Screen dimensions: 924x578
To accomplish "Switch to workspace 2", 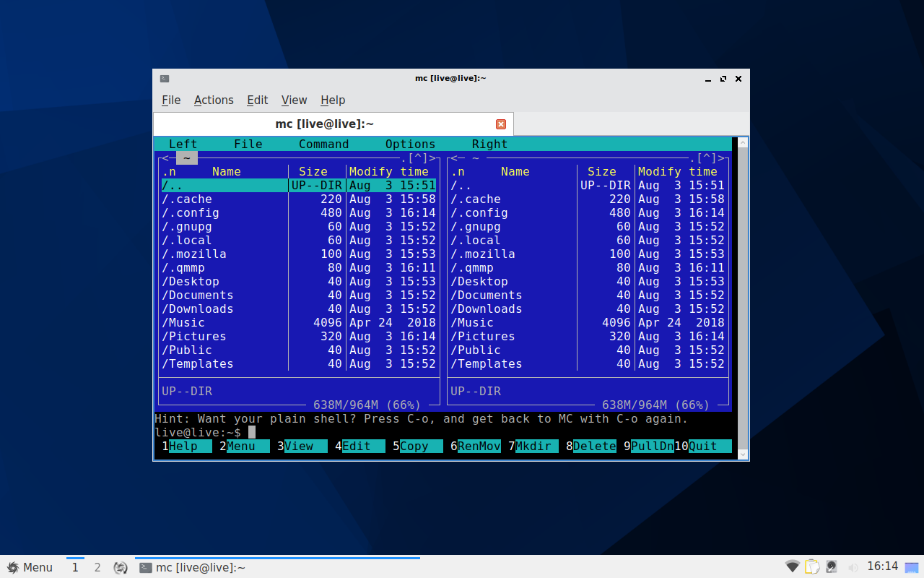I will [97, 567].
